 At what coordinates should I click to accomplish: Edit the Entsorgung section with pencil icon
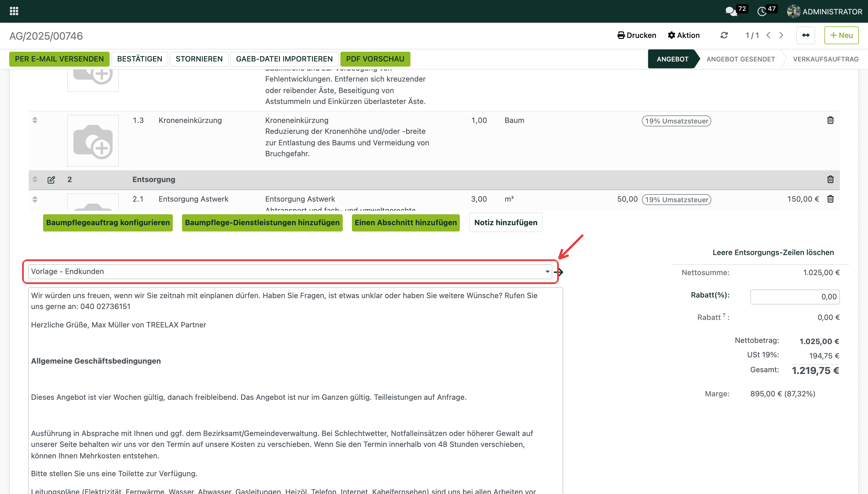(51, 180)
